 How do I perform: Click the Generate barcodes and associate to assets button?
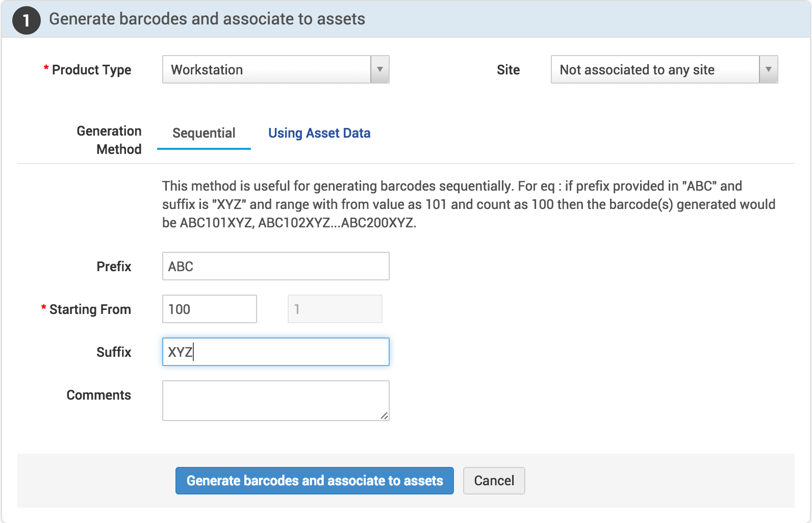(314, 481)
